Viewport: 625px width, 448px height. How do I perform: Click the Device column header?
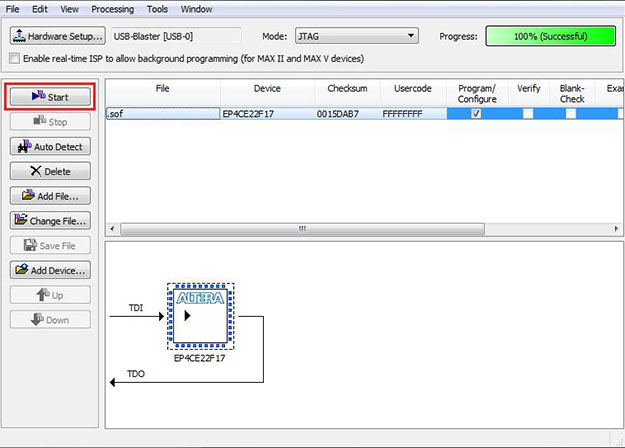(267, 89)
